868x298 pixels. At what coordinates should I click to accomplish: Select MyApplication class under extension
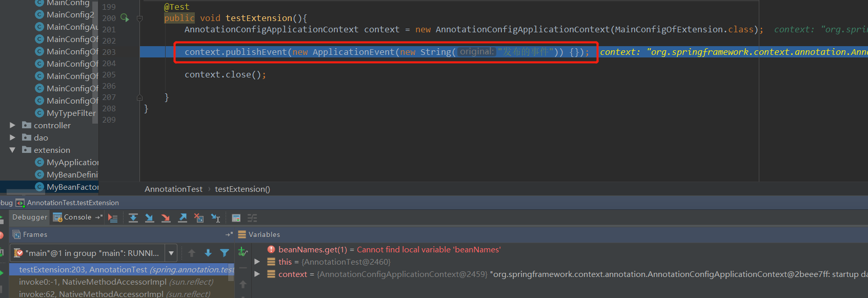click(x=72, y=162)
